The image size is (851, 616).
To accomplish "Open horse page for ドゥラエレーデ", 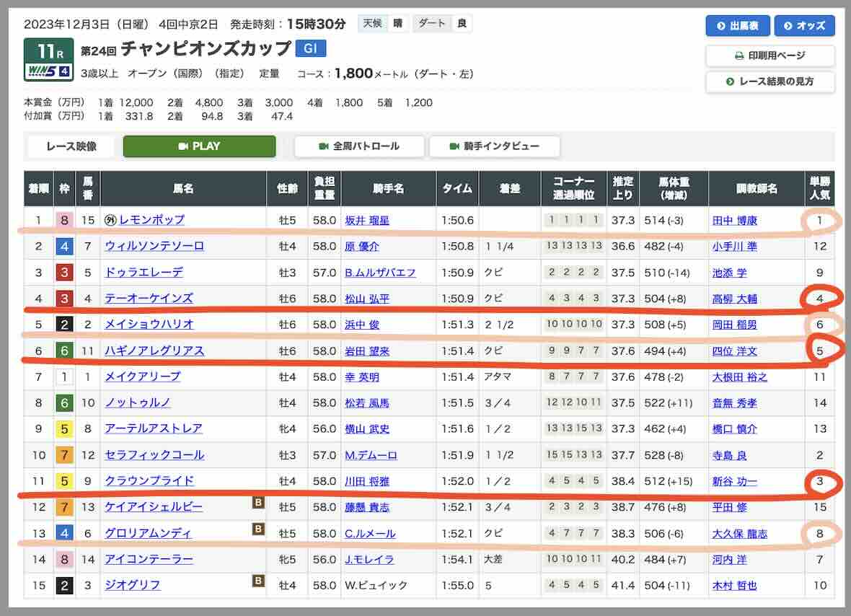I will pyautogui.click(x=144, y=272).
